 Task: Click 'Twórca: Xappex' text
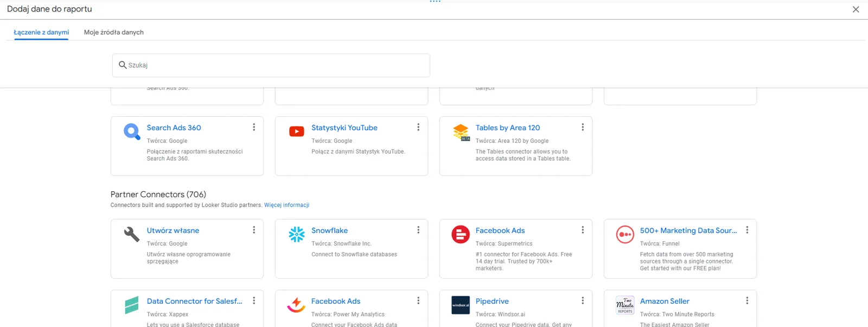click(168, 315)
